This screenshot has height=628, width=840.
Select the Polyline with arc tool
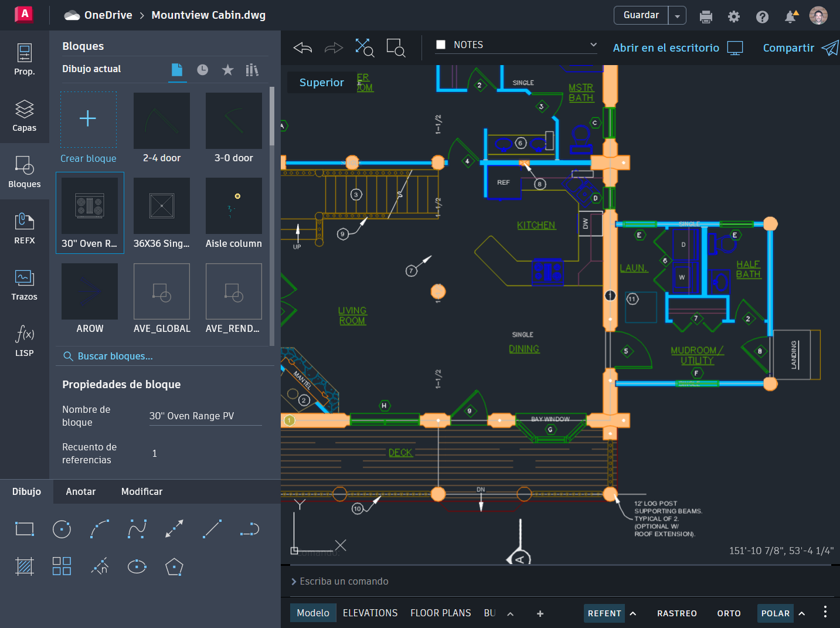tap(250, 529)
